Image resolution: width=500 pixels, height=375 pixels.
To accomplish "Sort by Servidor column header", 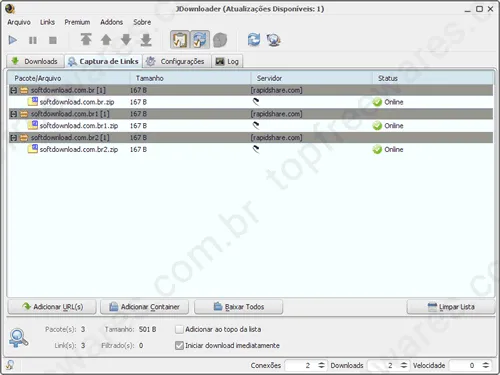I will [x=311, y=78].
